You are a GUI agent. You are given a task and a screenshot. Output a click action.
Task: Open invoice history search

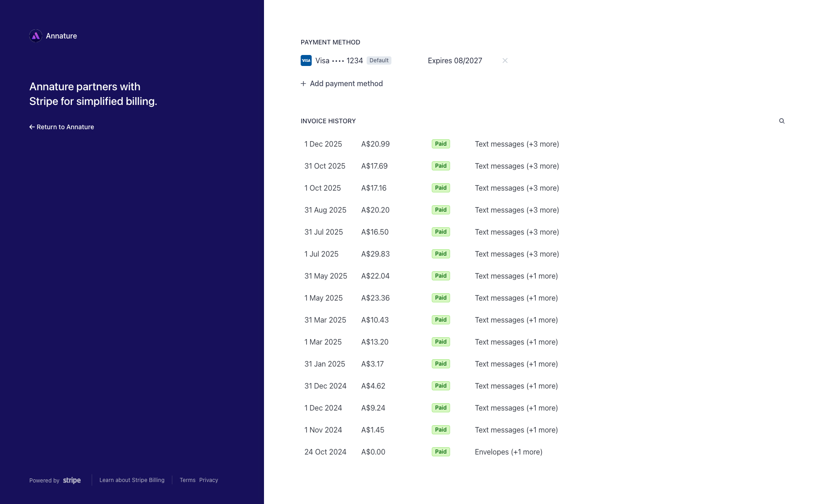coord(782,121)
